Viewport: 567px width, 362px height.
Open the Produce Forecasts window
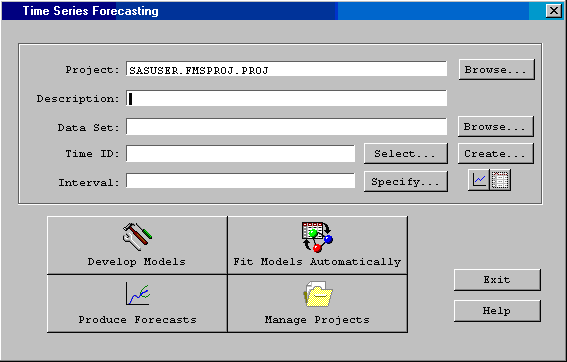[137, 303]
